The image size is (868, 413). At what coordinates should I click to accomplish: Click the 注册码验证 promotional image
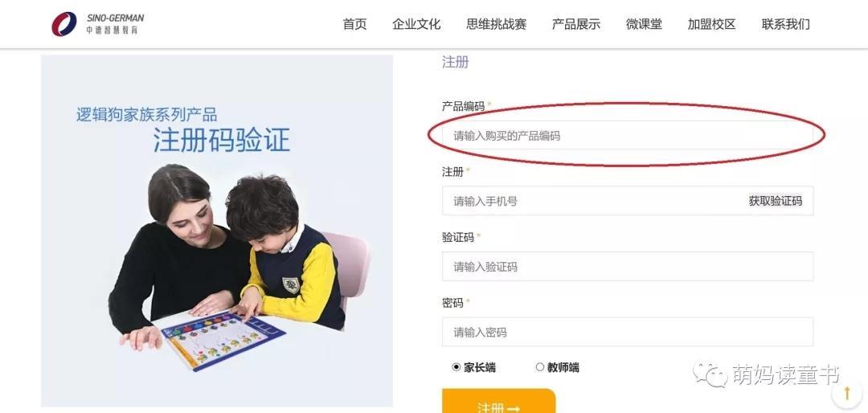(217, 231)
